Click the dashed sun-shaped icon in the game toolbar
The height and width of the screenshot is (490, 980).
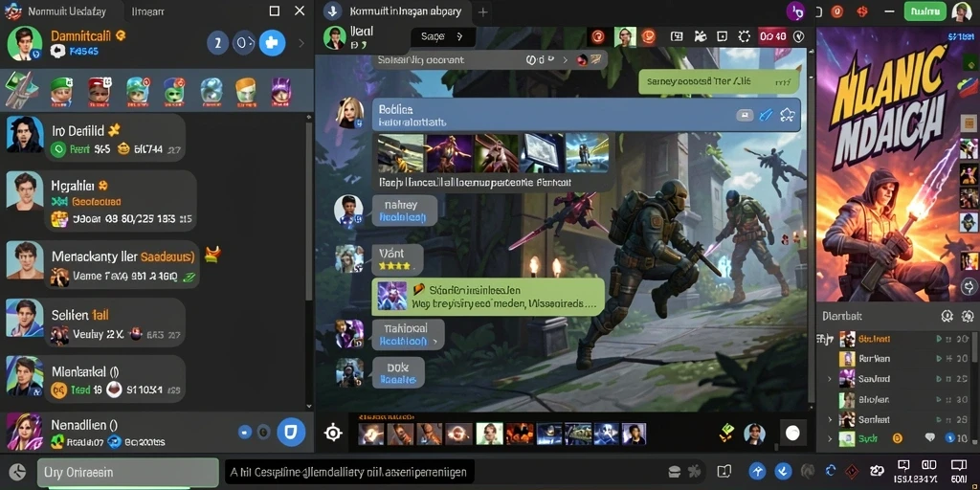744,37
